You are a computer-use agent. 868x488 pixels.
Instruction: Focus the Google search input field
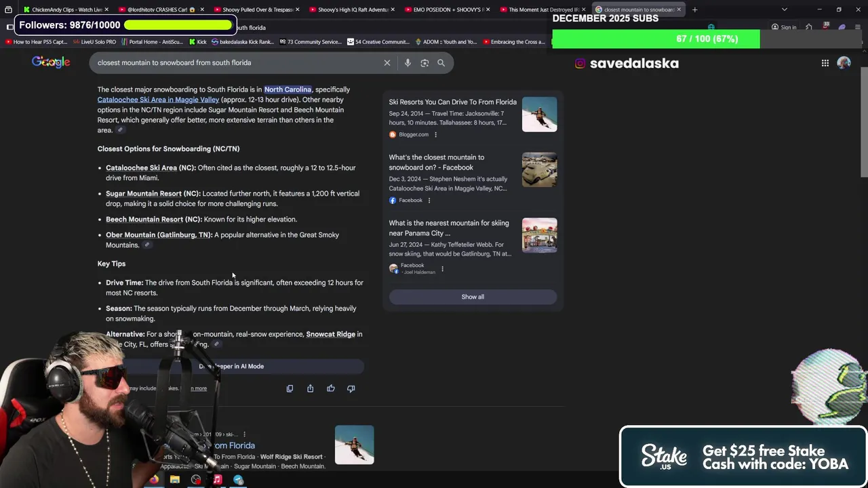(x=237, y=63)
